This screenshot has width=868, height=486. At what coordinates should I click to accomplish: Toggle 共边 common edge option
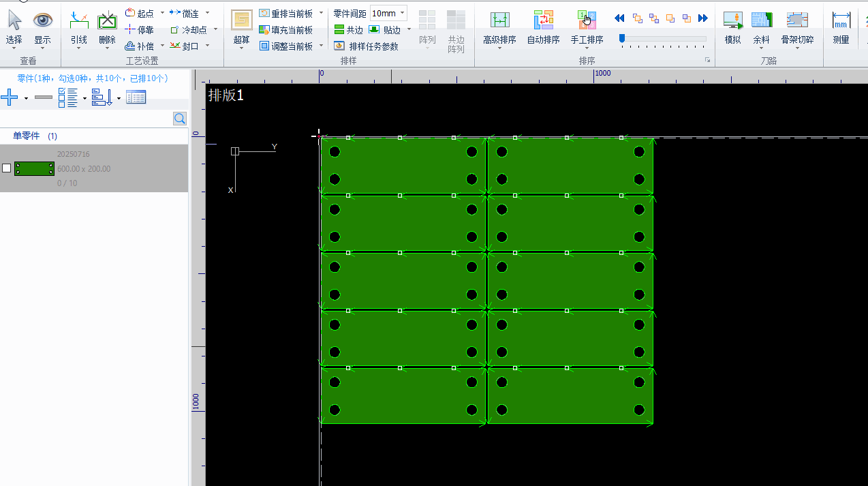click(348, 30)
